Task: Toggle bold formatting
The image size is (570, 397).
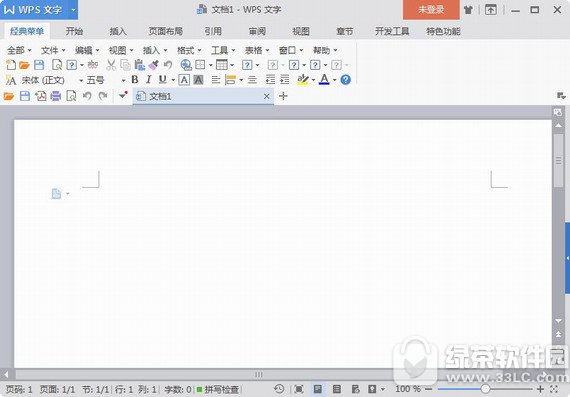Action: [x=135, y=80]
